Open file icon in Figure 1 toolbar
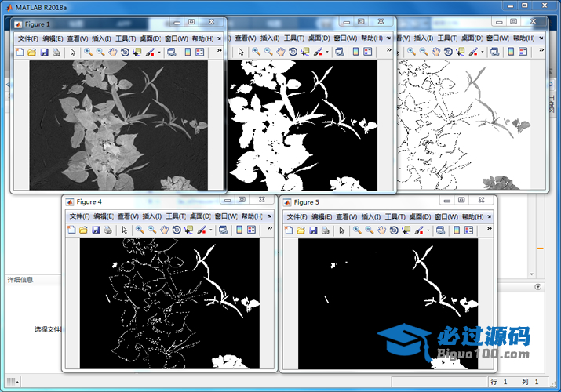Screen dimensions: 561x392 point(32,53)
